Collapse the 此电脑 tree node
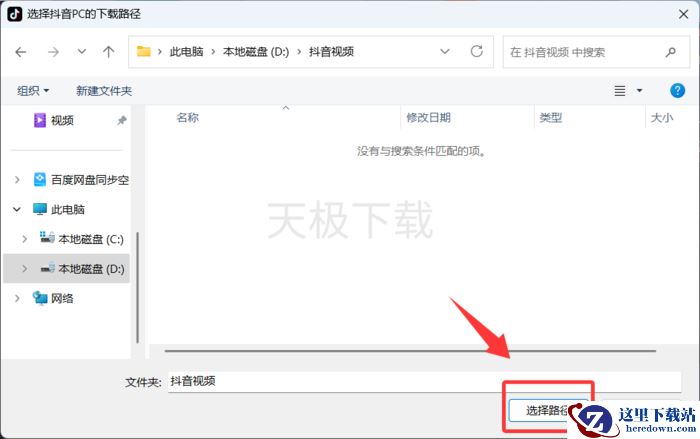Viewport: 700px width, 439px height. 17,209
